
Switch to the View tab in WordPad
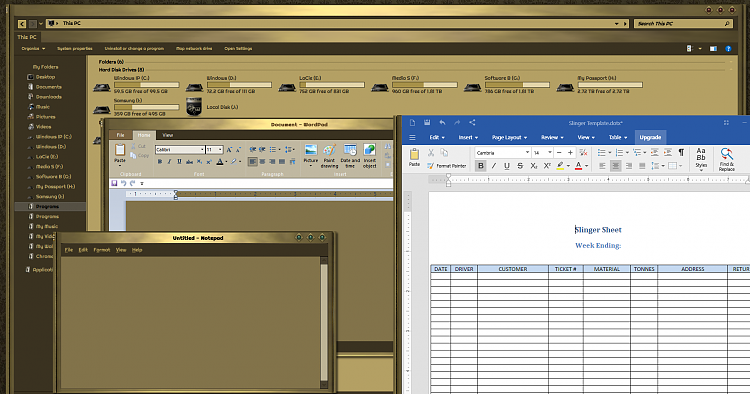point(167,135)
